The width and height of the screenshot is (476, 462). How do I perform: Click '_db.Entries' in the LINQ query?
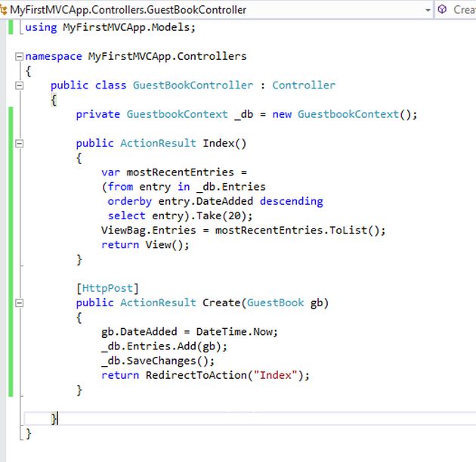pos(231,187)
